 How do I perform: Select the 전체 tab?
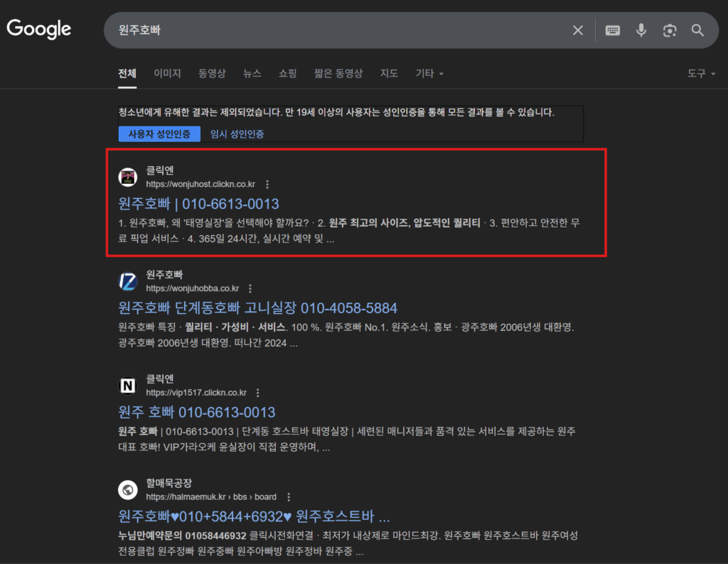point(127,73)
